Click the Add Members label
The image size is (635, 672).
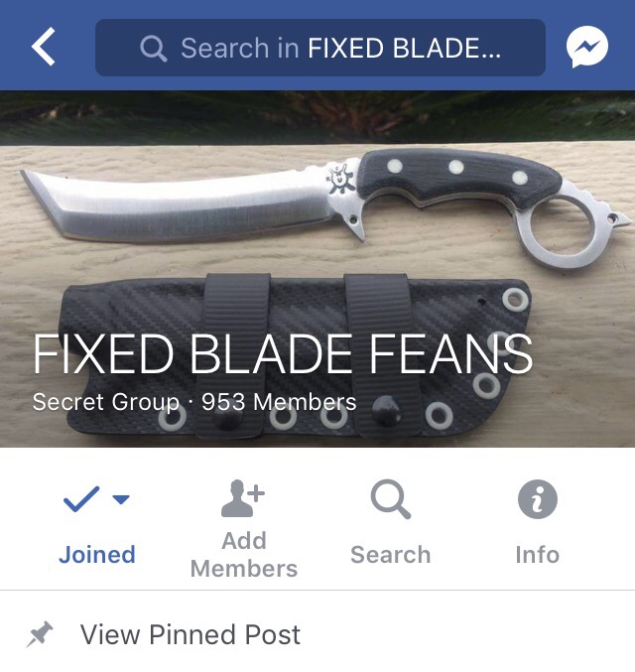(x=244, y=555)
